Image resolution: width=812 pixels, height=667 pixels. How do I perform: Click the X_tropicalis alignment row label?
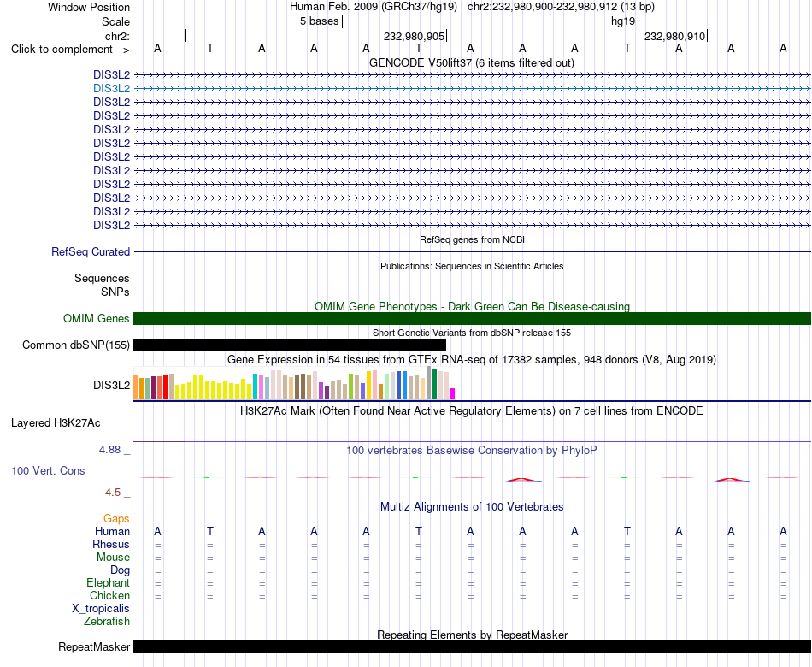(x=101, y=609)
